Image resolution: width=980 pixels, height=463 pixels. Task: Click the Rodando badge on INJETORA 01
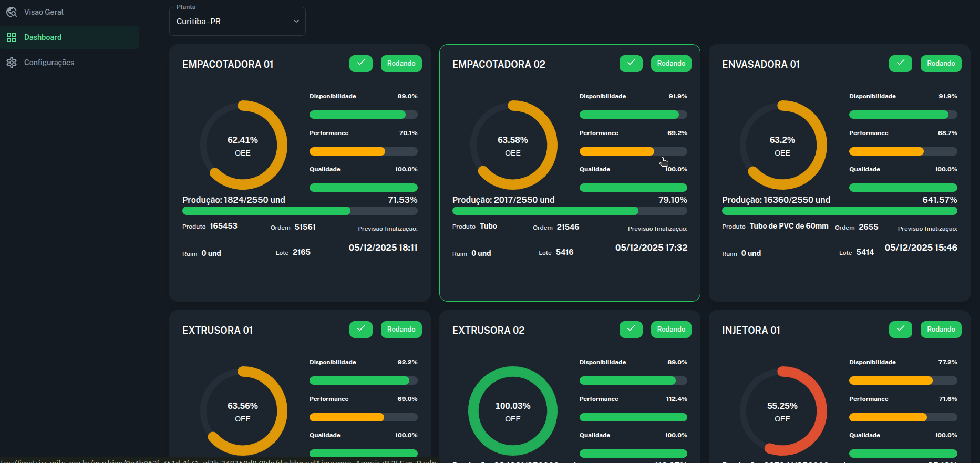941,330
